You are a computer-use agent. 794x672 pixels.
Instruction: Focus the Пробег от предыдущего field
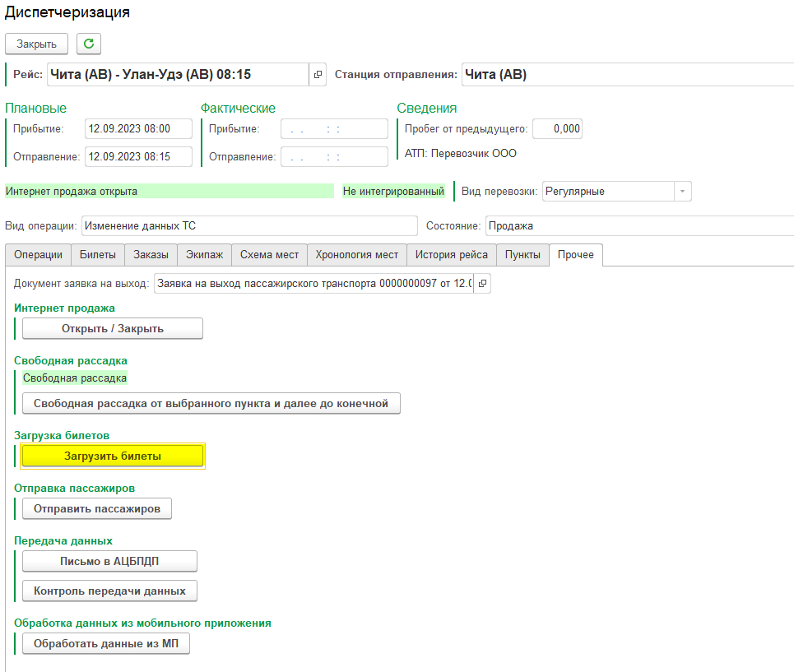(557, 129)
